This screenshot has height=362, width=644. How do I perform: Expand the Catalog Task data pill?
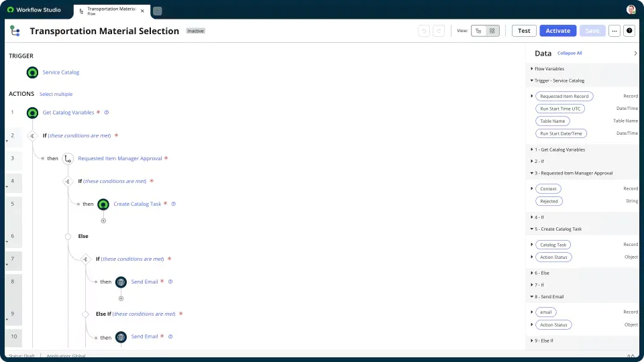pos(532,245)
